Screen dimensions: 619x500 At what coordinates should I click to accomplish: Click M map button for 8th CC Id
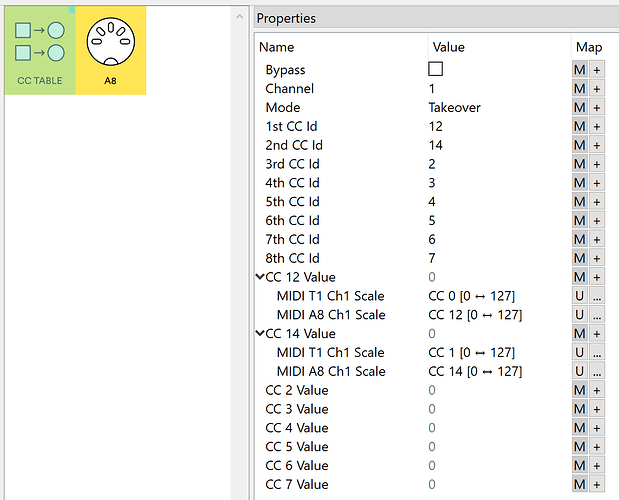tap(579, 258)
